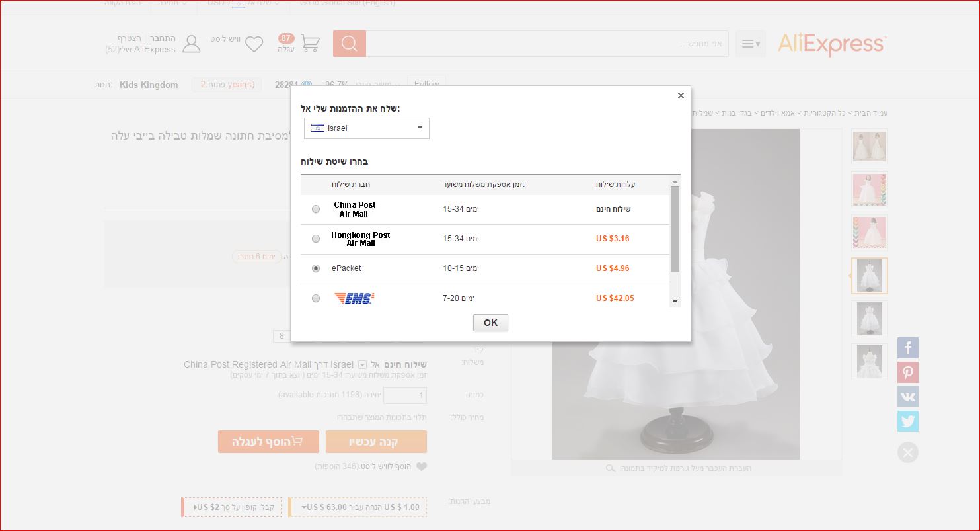Focus the product search field
Viewport: 980px width, 531px height.
click(547, 44)
